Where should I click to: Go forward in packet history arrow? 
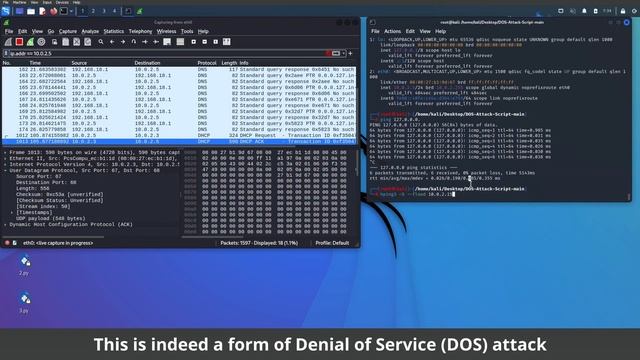tap(123, 42)
